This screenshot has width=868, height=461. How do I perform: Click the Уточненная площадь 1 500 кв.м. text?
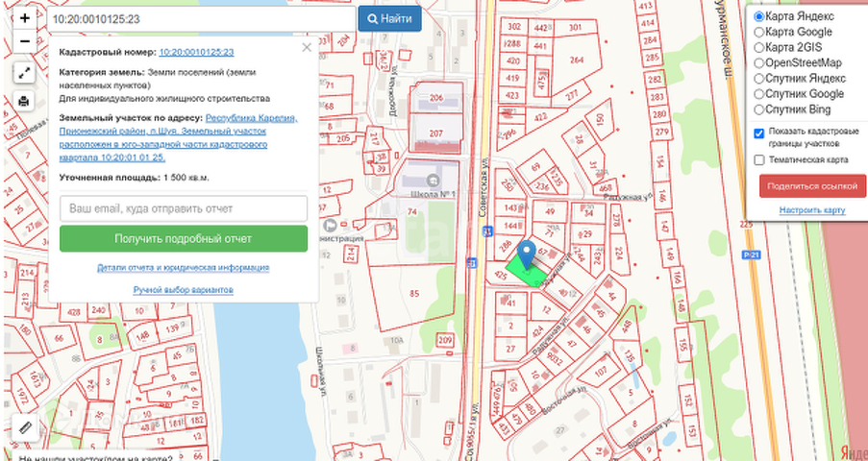click(x=134, y=179)
